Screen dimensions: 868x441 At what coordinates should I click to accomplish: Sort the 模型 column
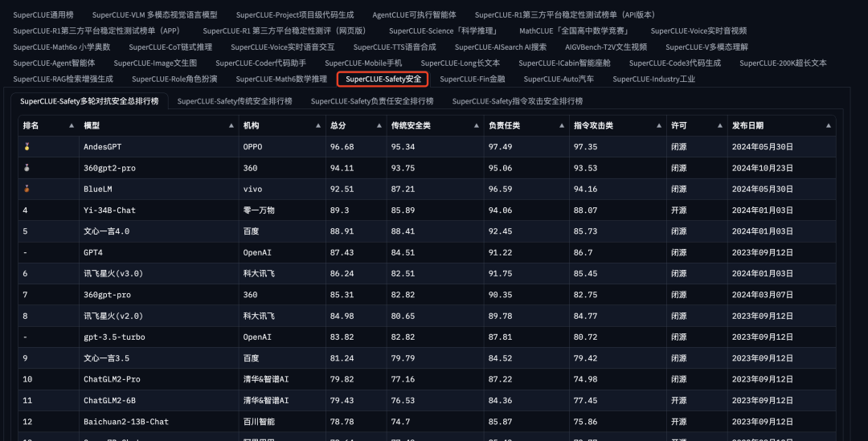231,125
